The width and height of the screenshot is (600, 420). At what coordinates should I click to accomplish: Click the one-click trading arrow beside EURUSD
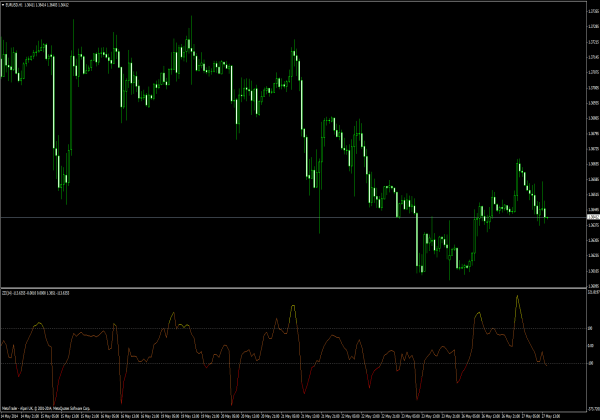click(x=3, y=4)
